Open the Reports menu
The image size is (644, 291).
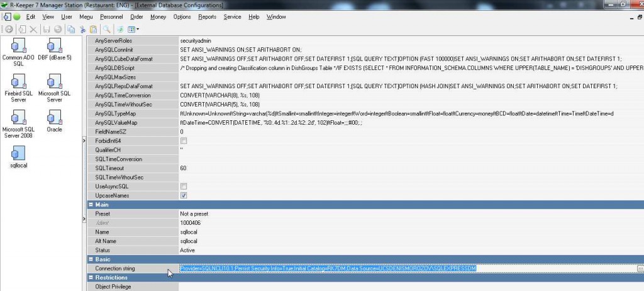pos(207,17)
